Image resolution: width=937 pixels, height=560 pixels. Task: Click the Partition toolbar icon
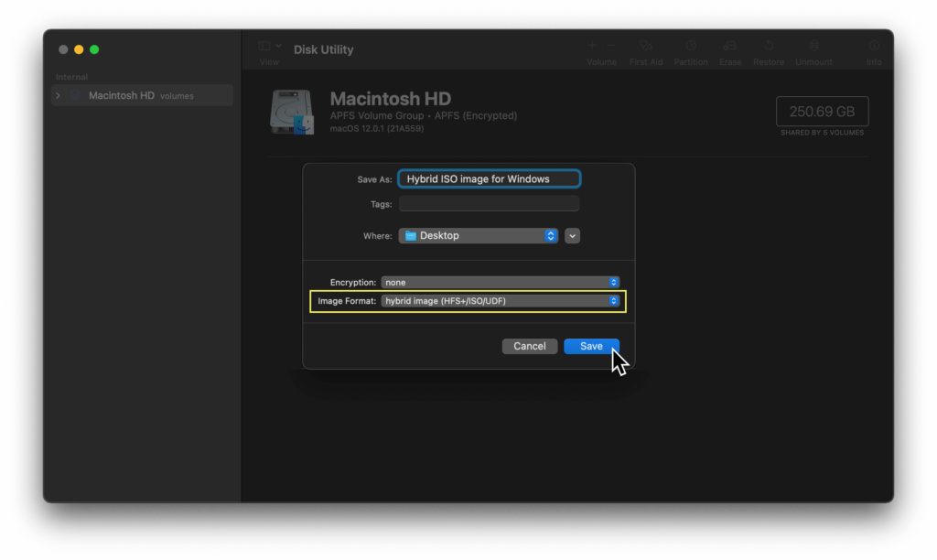(x=691, y=46)
